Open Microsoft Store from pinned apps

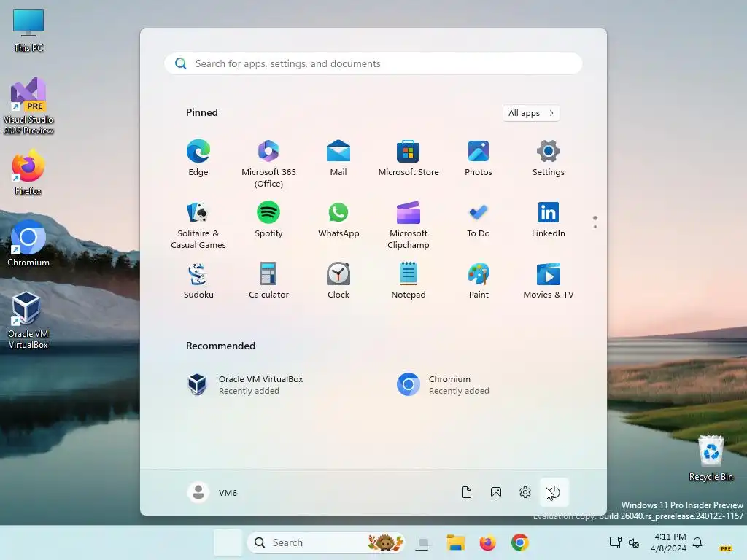click(409, 158)
